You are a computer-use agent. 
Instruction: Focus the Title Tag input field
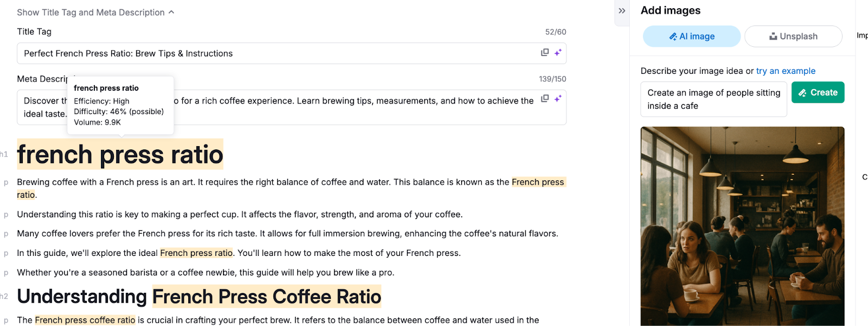(x=271, y=53)
